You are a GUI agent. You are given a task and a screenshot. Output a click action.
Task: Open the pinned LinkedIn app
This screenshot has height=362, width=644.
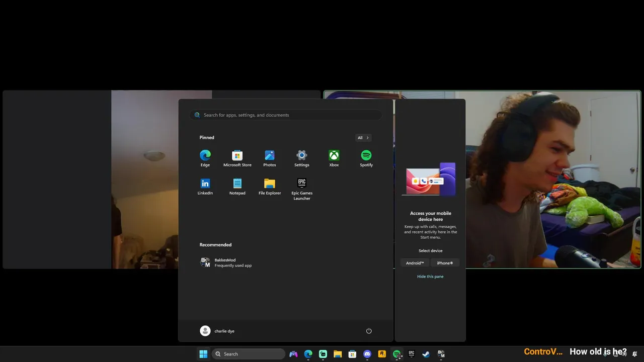pos(205,187)
